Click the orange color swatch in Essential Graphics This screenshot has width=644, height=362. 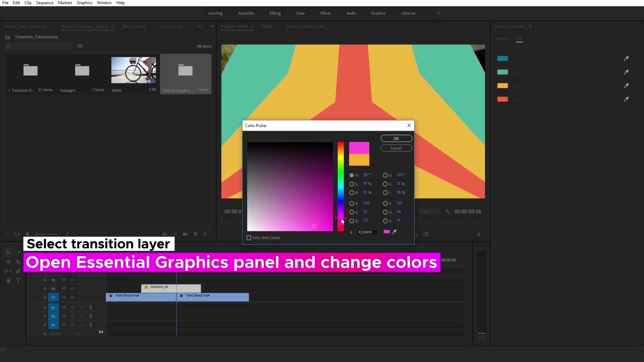(502, 86)
